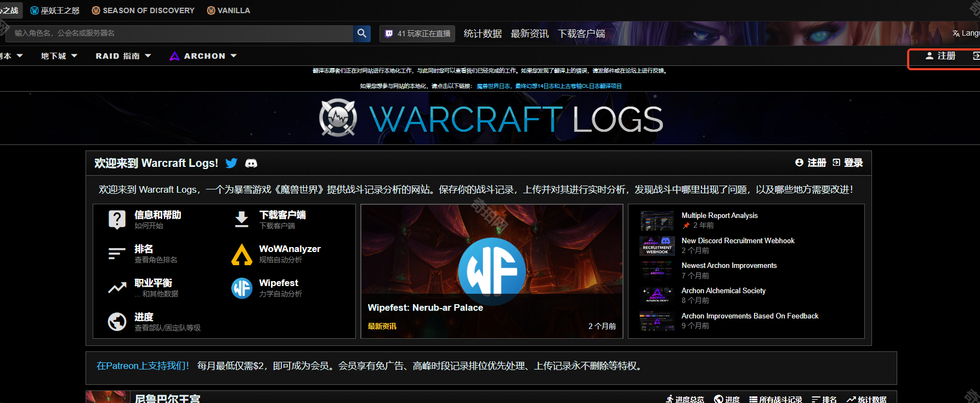Image resolution: width=980 pixels, height=403 pixels.
Task: Open the 最新资讯 menu item
Action: (530, 33)
